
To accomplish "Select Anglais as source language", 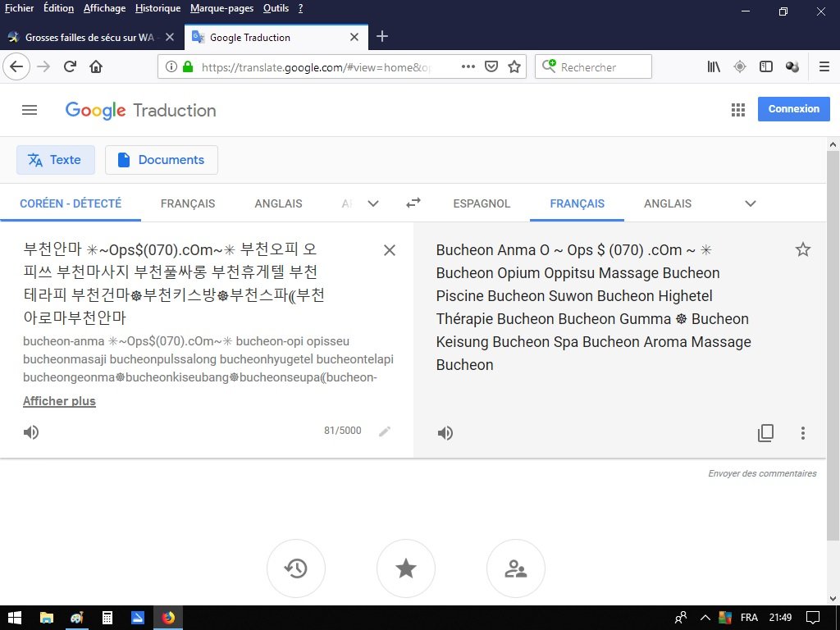I will (278, 203).
